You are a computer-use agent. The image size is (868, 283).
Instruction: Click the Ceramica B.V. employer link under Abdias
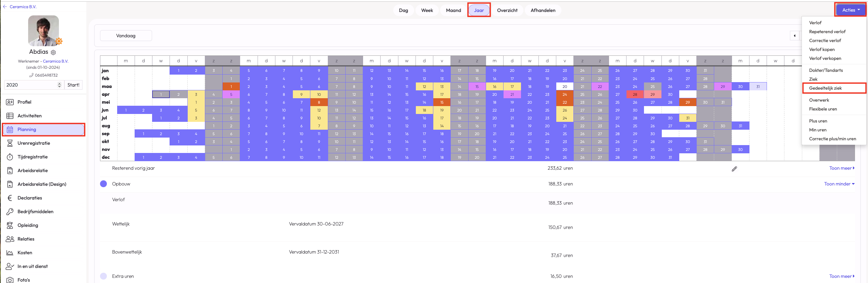(x=55, y=61)
